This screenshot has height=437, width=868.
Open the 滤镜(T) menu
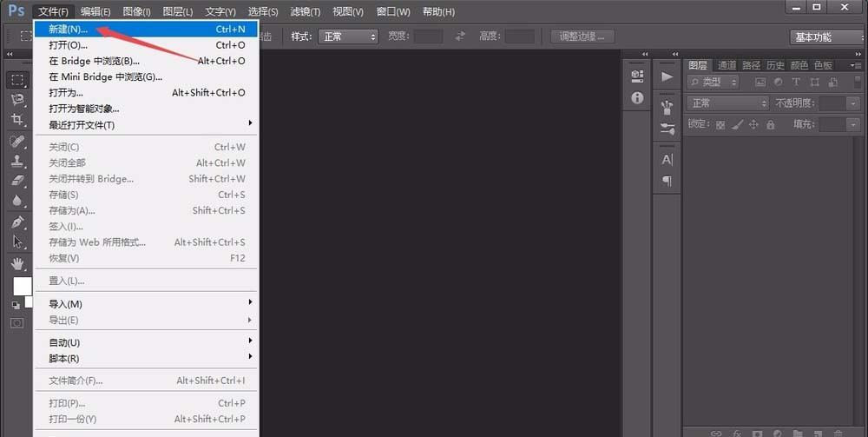pos(305,11)
